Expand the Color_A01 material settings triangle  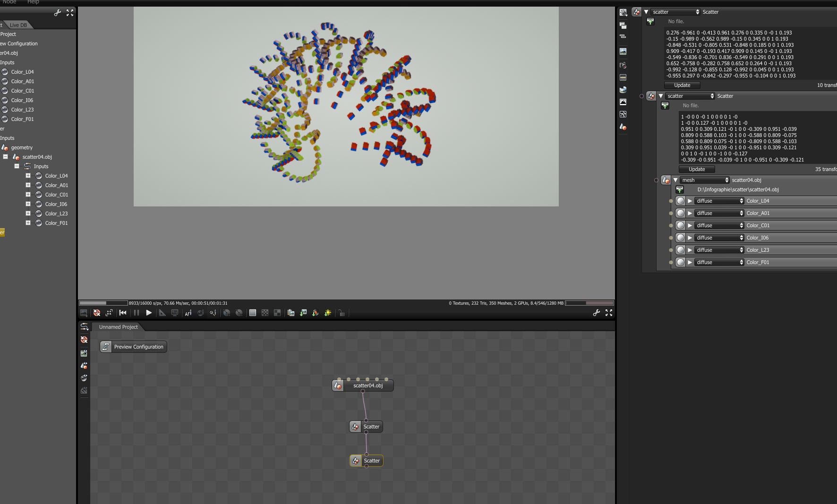(x=690, y=213)
